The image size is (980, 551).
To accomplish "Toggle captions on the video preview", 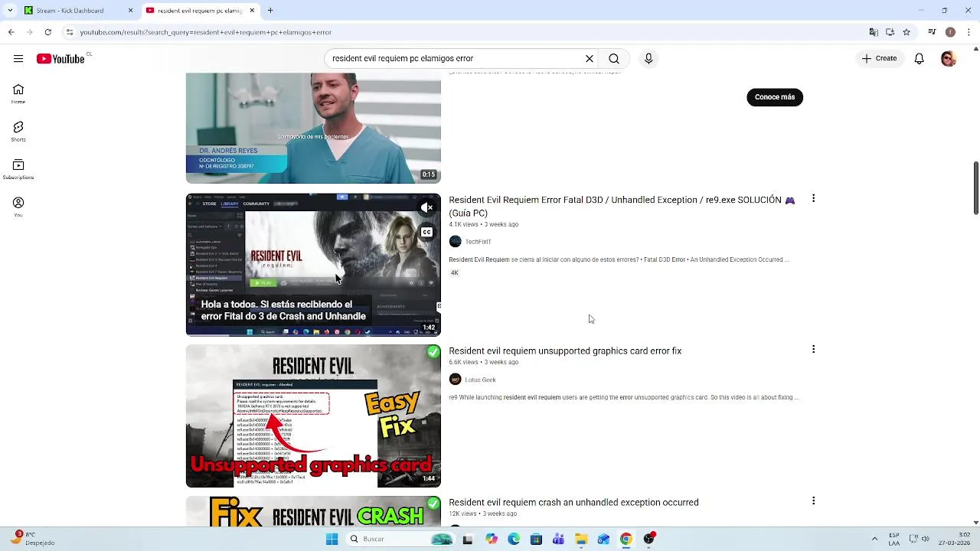I will pyautogui.click(x=426, y=232).
